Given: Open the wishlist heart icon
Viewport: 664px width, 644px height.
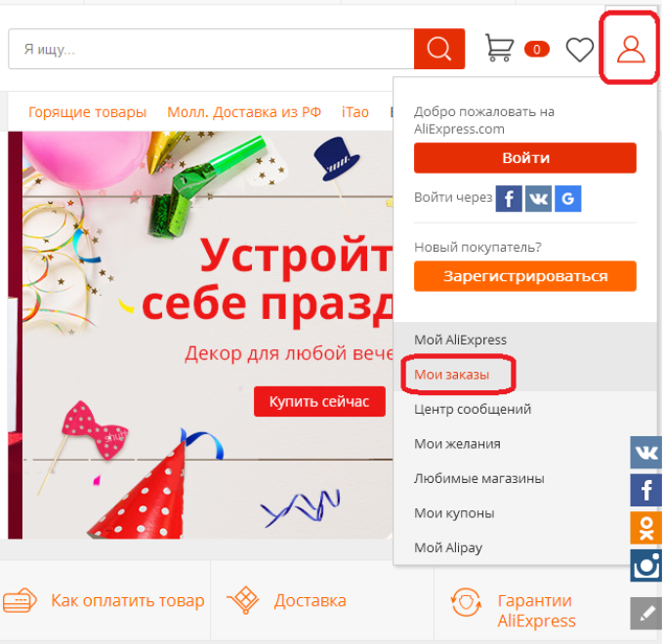Looking at the screenshot, I should (580, 49).
